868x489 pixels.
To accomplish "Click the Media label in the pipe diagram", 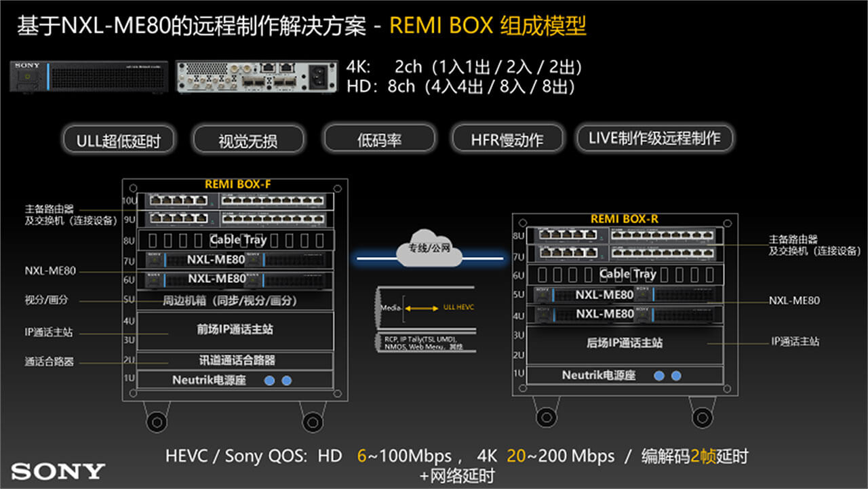I will tap(389, 308).
